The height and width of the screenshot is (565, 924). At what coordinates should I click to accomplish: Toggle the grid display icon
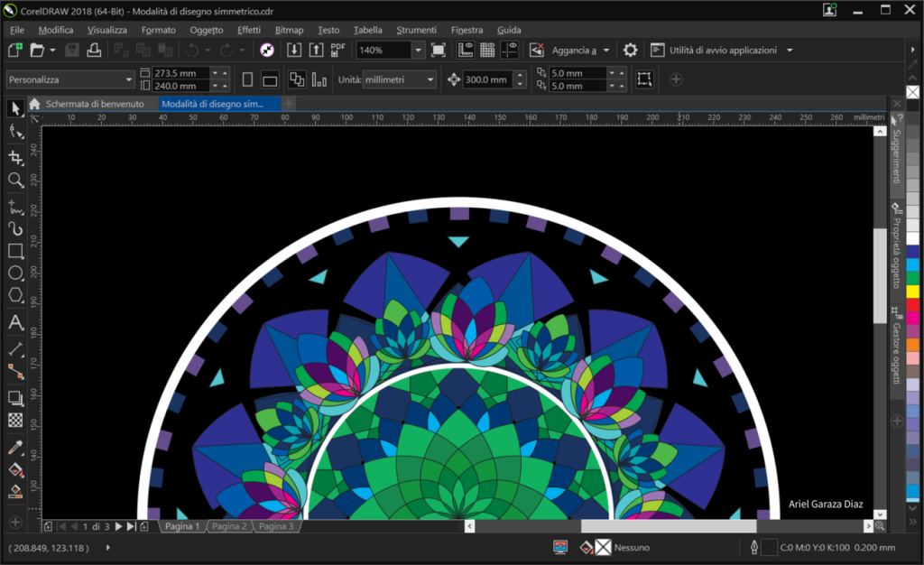point(489,50)
